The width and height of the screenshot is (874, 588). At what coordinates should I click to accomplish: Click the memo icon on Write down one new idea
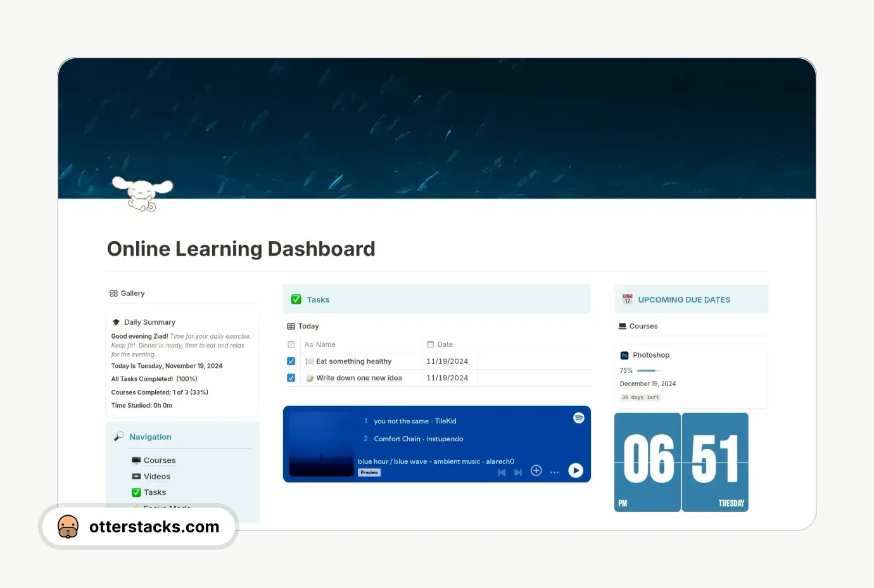310,378
